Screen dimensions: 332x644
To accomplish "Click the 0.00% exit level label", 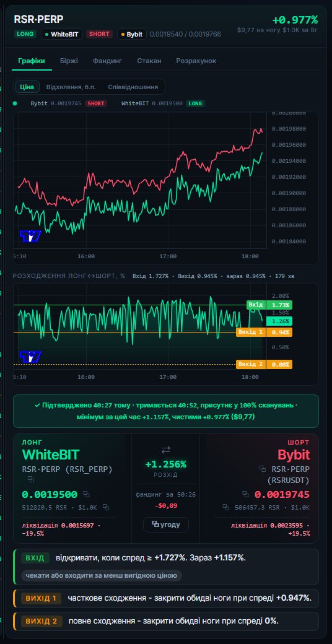I will point(279,364).
